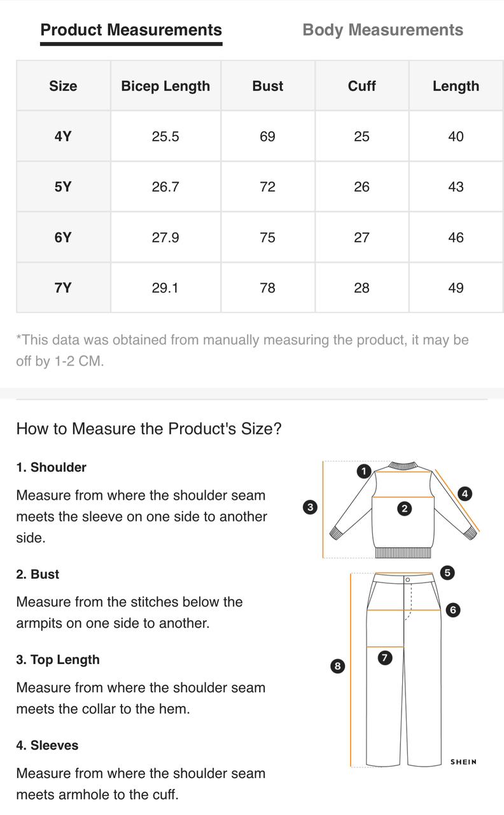Click the number 6 marker beside pants
The width and height of the screenshot is (504, 815).
(x=452, y=610)
